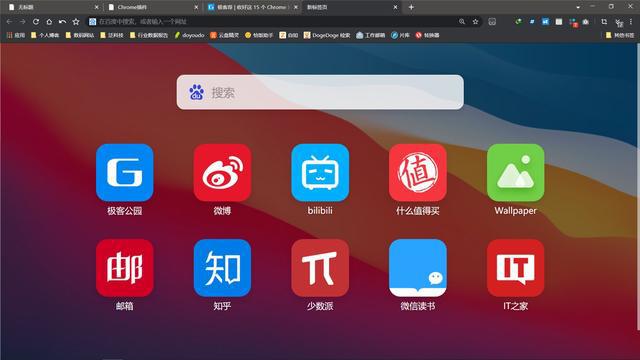Open the 应用 apps bookmark

coord(16,35)
